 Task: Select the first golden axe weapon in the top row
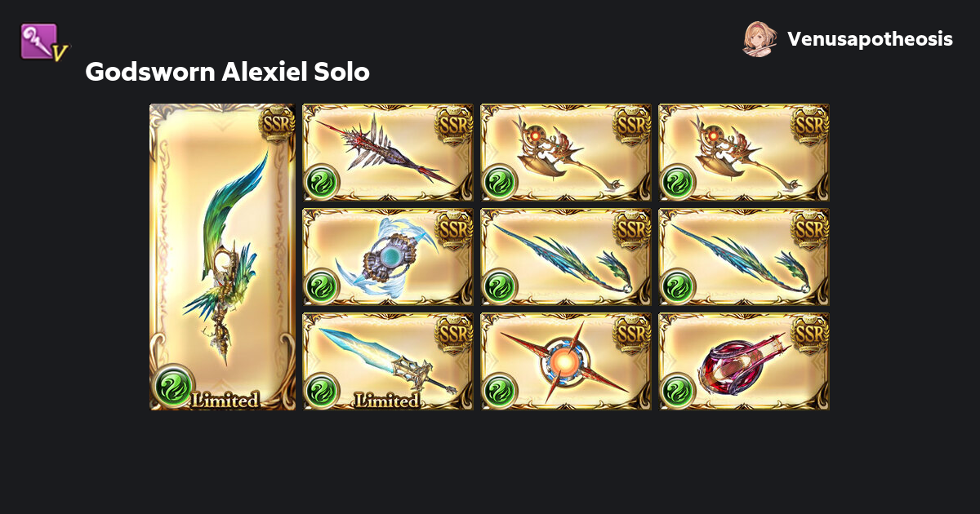(566, 153)
